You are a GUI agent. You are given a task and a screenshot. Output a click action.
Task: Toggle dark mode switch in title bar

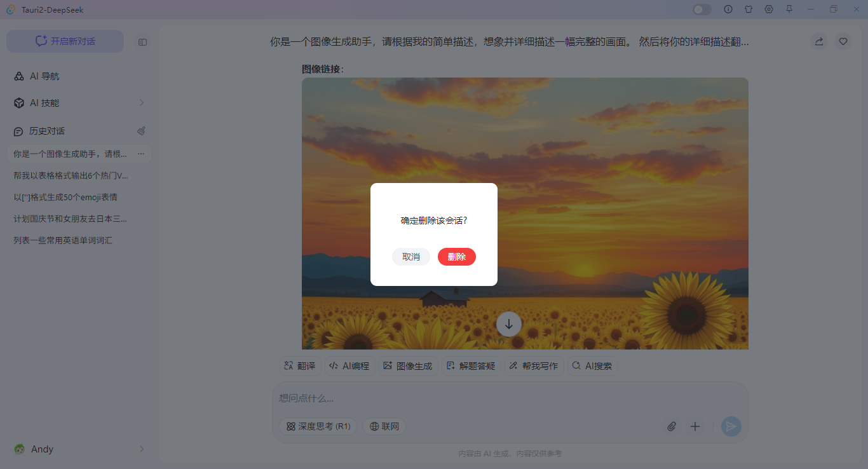pyautogui.click(x=702, y=9)
